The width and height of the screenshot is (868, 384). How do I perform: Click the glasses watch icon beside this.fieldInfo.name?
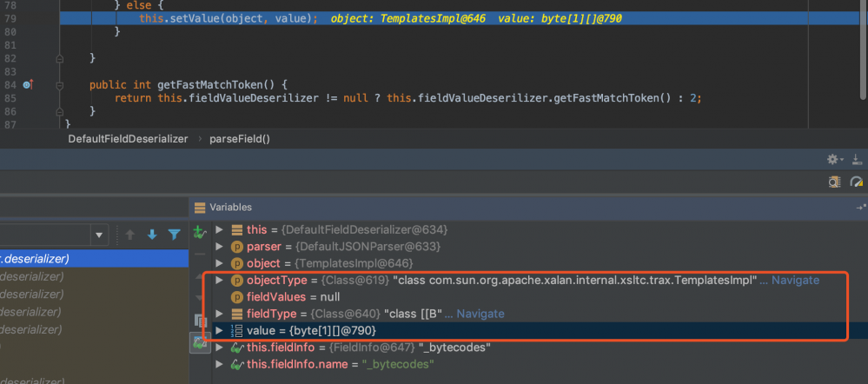(x=237, y=365)
